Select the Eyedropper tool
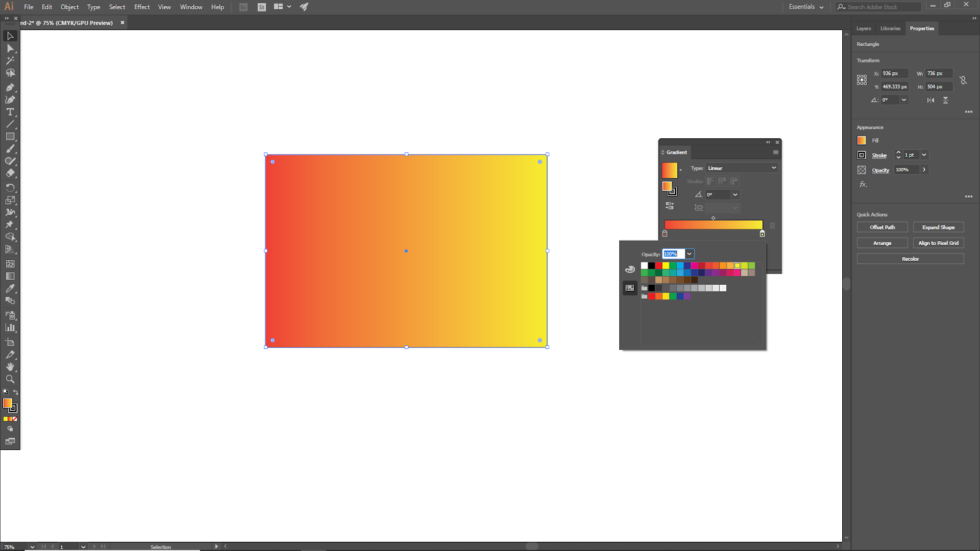 (10, 288)
